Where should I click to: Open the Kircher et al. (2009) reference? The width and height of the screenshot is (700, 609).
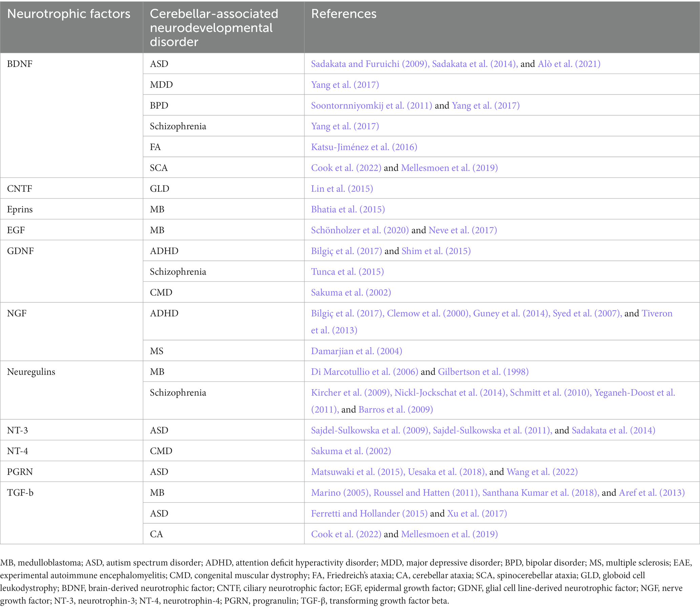[351, 393]
